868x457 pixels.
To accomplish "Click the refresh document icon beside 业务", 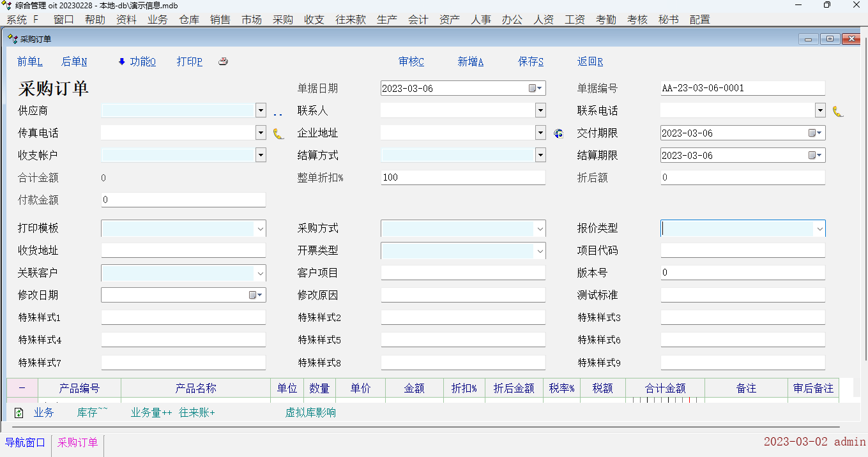I will [x=19, y=413].
